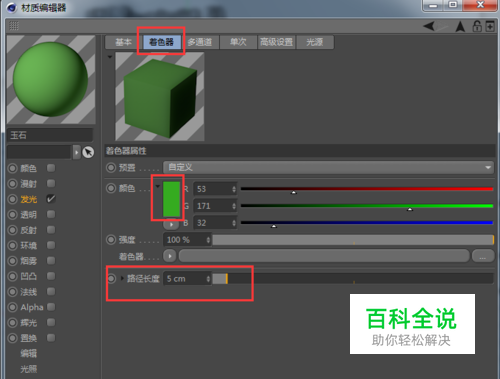
Task: Switch to the 基本 tab
Action: [x=124, y=42]
